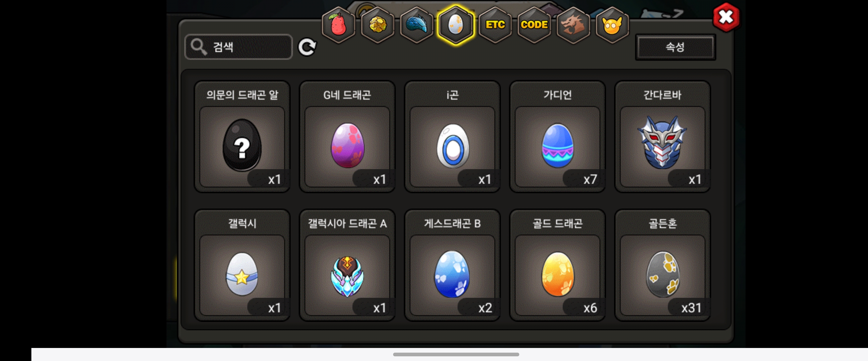Select the 골든혼 gray egg x31
868x361 pixels.
[x=662, y=265]
